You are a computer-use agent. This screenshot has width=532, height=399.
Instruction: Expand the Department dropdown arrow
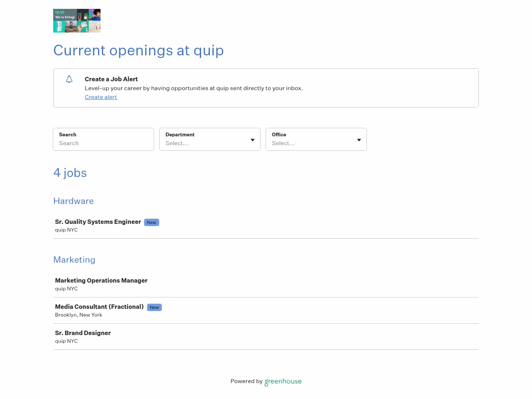(253, 140)
